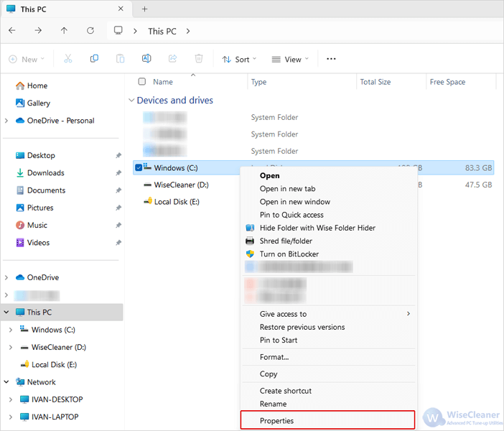Collapse the Network tree node
Screen dimensions: 504x431
click(x=6, y=381)
